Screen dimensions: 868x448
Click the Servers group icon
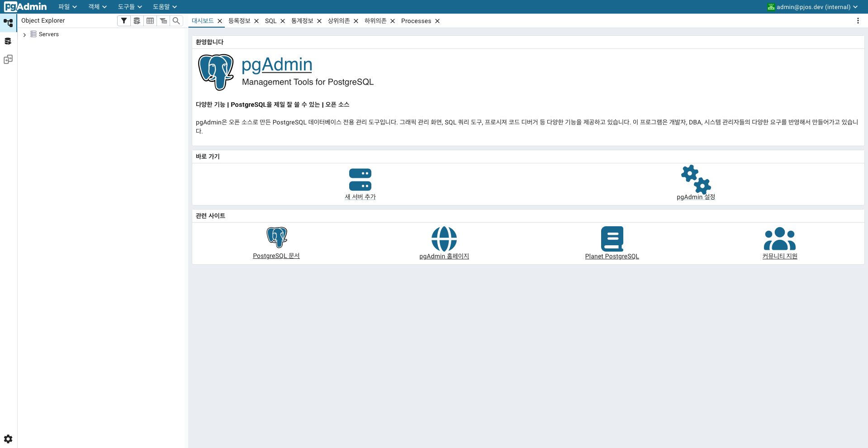point(33,34)
